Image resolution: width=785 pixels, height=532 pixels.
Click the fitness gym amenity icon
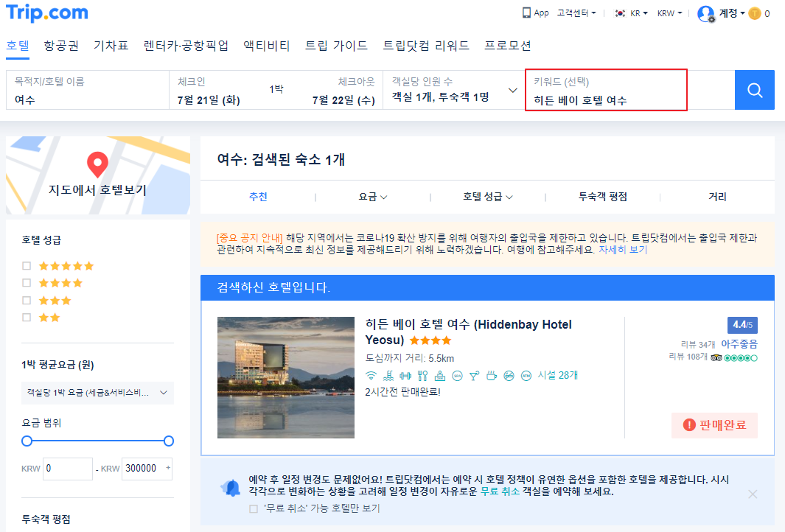coord(405,375)
